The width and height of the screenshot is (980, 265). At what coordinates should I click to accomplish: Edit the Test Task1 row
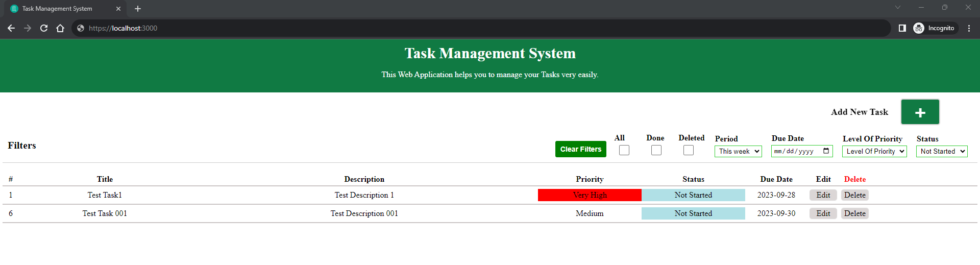[823, 195]
